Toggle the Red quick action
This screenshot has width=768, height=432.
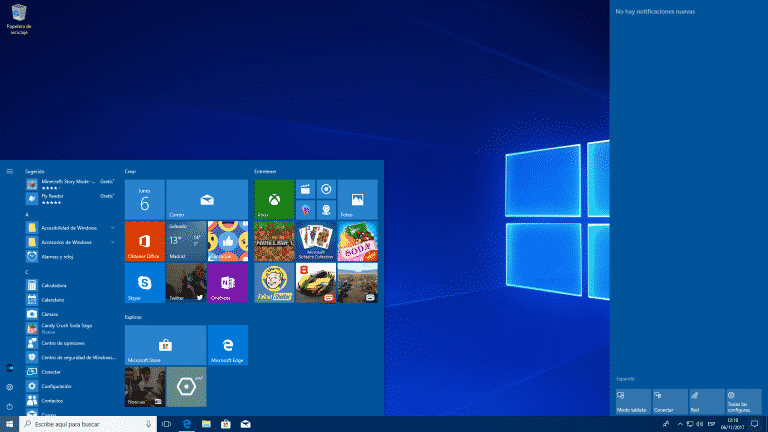click(707, 402)
